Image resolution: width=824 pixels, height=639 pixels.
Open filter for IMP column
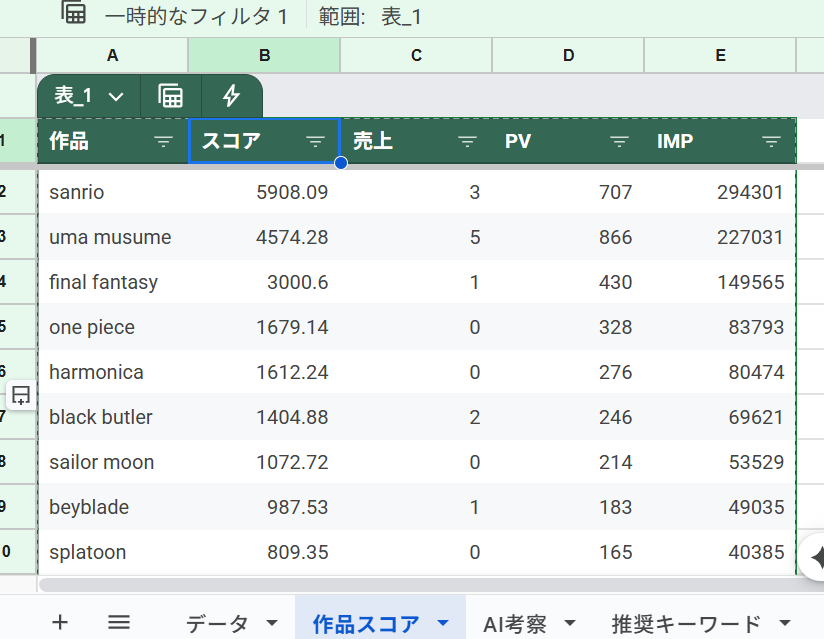[771, 141]
